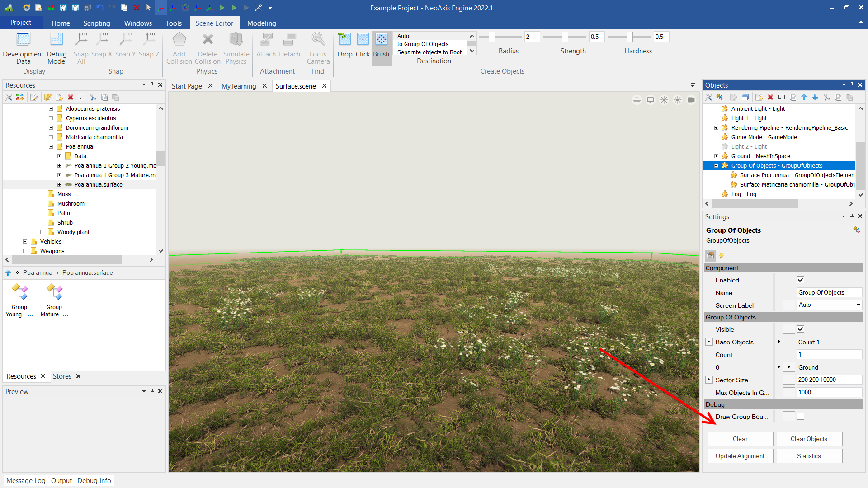Adjust the brush Radius slider
This screenshot has width=868, height=488.
491,37
